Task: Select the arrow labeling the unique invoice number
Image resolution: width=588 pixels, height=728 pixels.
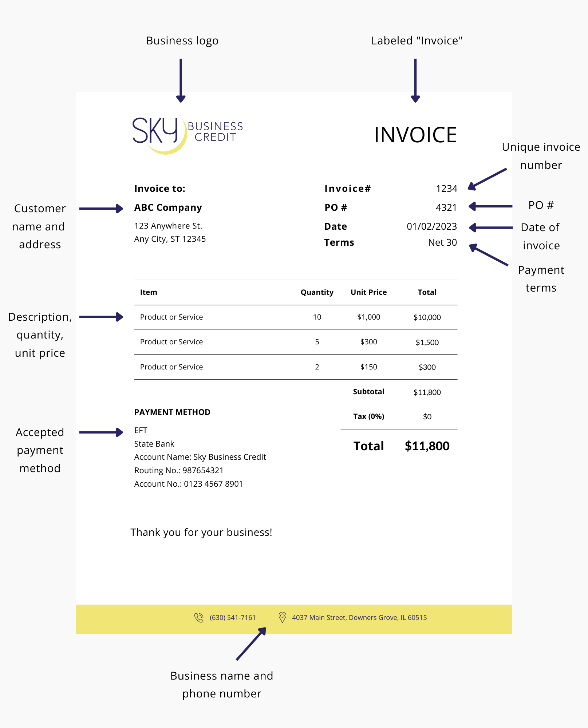Action: pos(488,178)
